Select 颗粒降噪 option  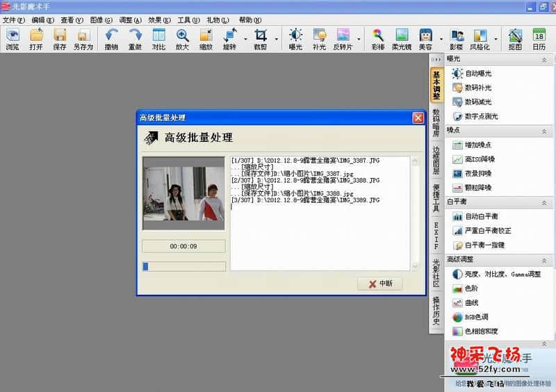471,188
